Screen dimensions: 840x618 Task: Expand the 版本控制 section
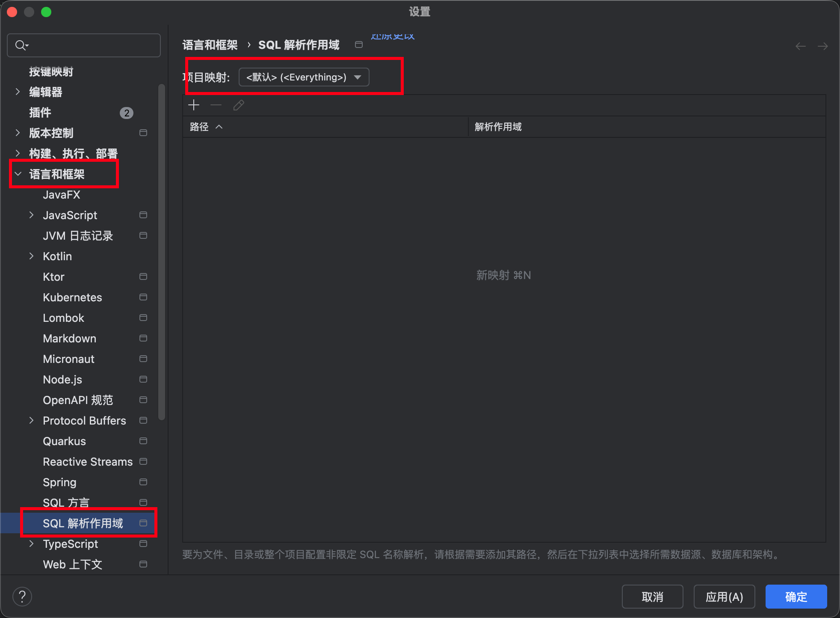18,133
